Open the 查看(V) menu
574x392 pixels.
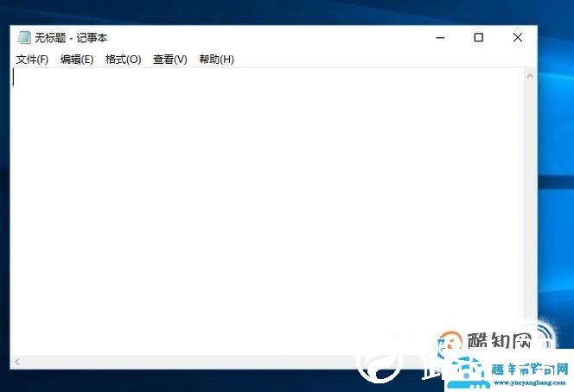point(169,60)
